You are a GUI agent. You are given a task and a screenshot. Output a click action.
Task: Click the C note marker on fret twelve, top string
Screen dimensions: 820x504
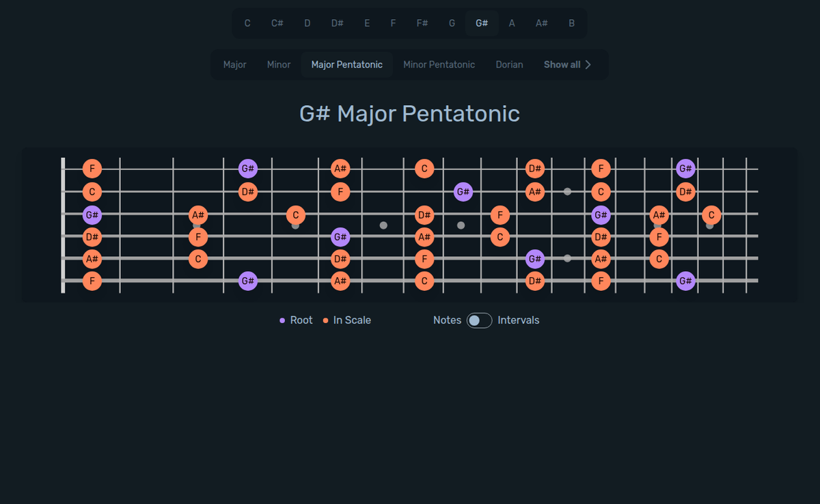424,169
